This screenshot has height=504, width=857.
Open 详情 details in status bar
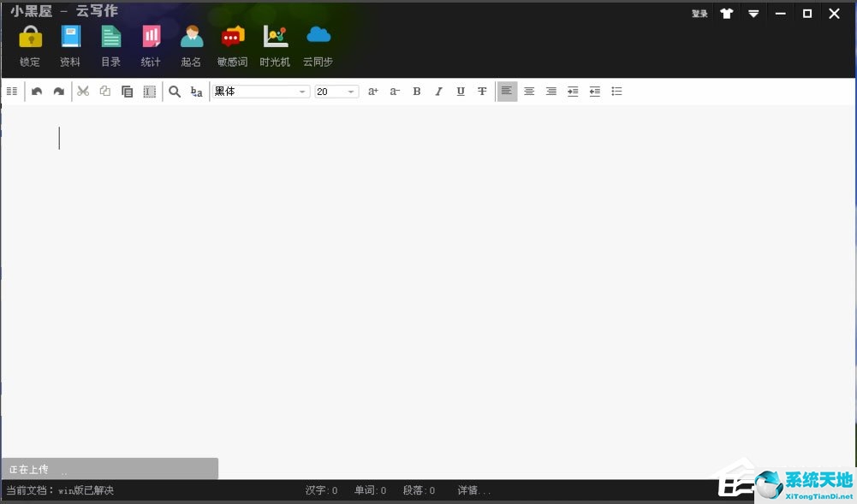[473, 490]
